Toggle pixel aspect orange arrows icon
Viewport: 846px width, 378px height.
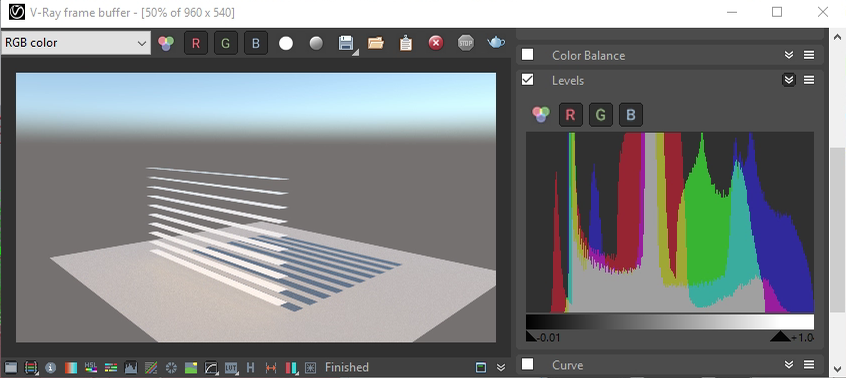pos(271,368)
